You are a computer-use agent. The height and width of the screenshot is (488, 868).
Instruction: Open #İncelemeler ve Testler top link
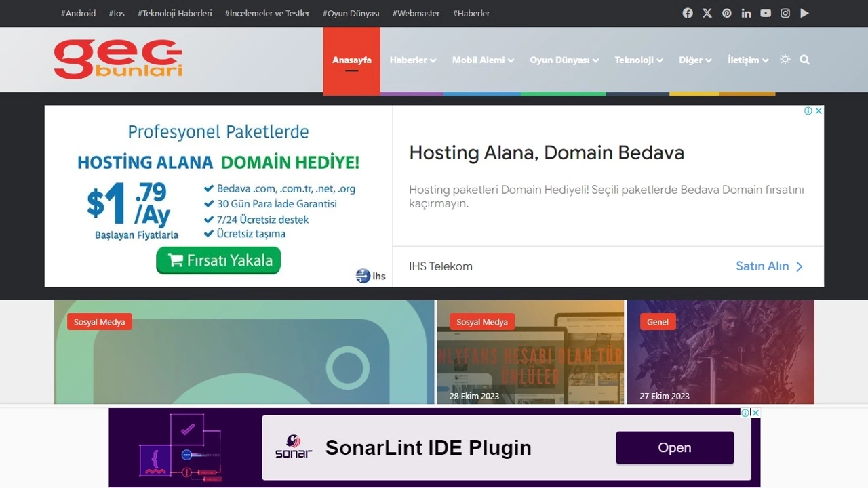point(267,13)
